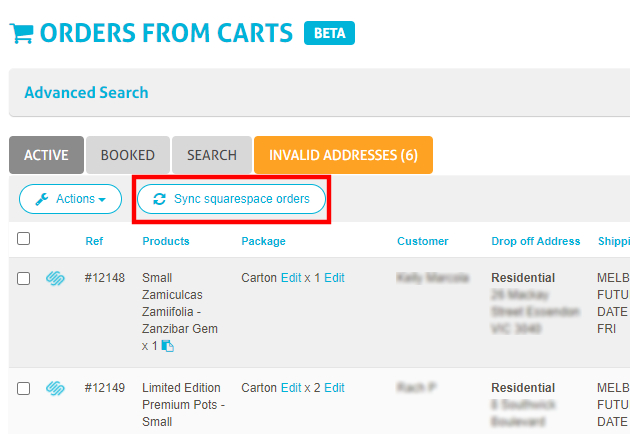
Task: Edit the Carton package type for #12148
Action: (x=291, y=278)
